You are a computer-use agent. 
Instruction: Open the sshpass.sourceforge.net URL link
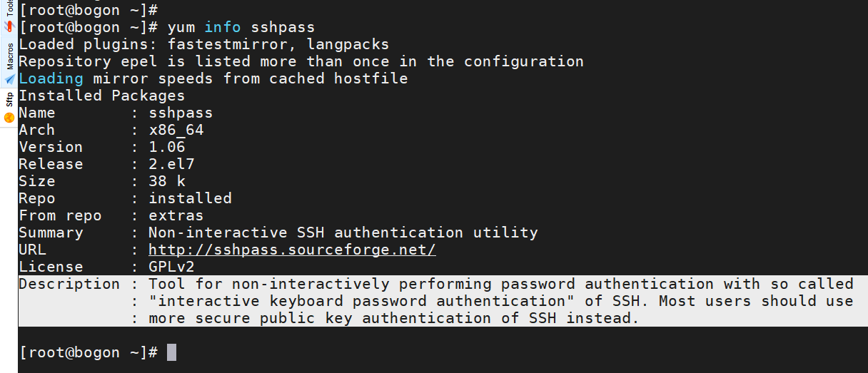point(292,250)
